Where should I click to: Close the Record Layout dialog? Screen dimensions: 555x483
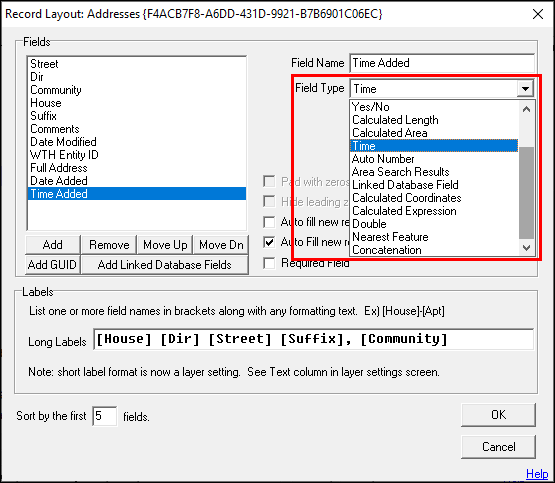pos(538,14)
